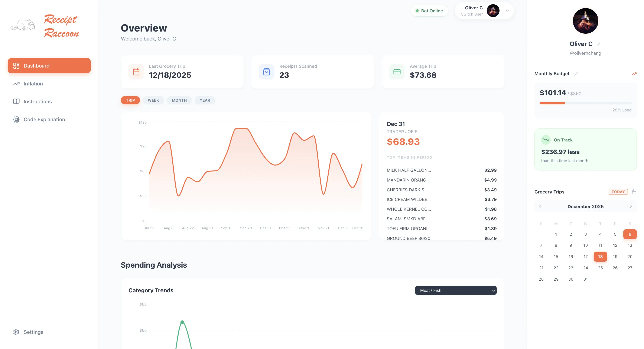Open Settings at sidebar bottom
Screen dimensions: 644x349
click(x=33, y=332)
